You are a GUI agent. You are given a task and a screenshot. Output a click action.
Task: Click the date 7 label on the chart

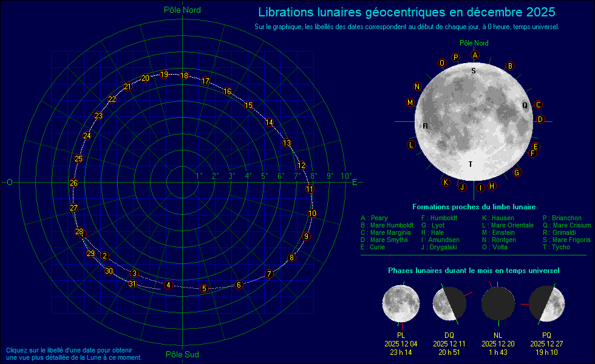click(269, 274)
